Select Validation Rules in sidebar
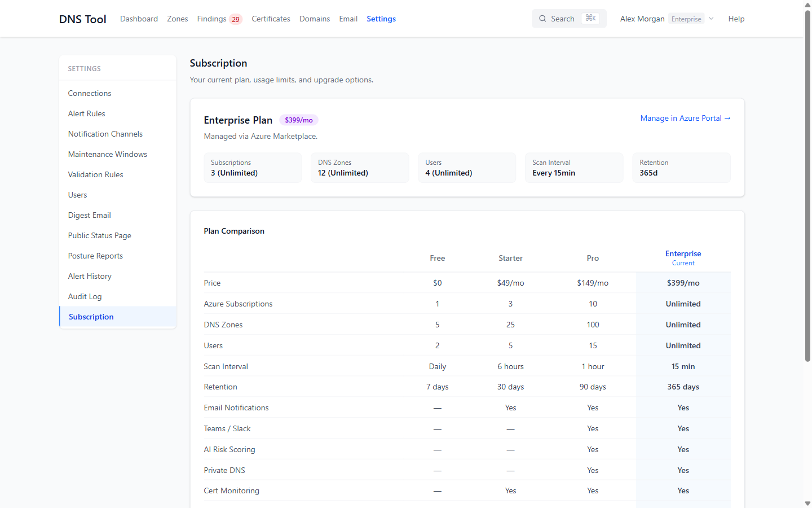This screenshot has width=812, height=508. [x=118, y=174]
